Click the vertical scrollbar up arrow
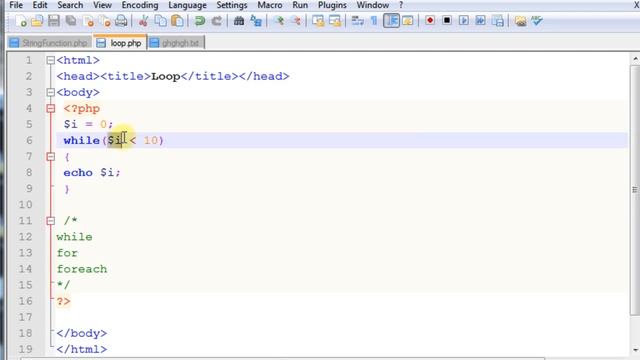Screen dimensions: 640x360 636,59
